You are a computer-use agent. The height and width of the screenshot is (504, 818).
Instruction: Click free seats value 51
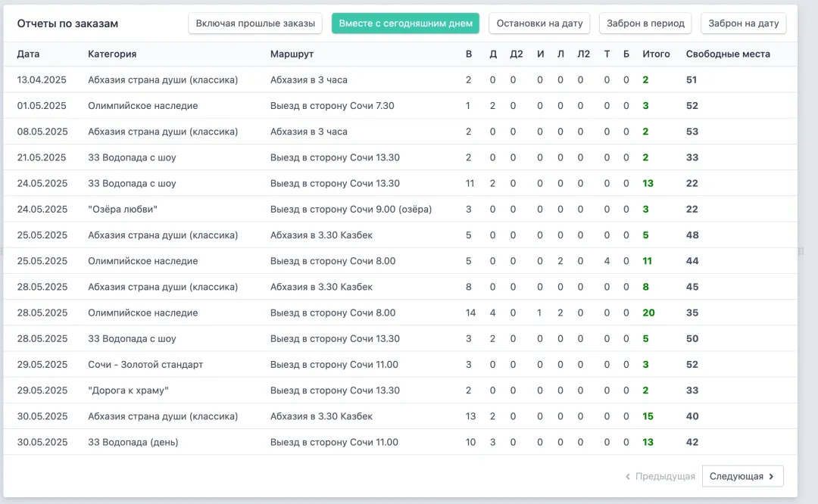(692, 79)
